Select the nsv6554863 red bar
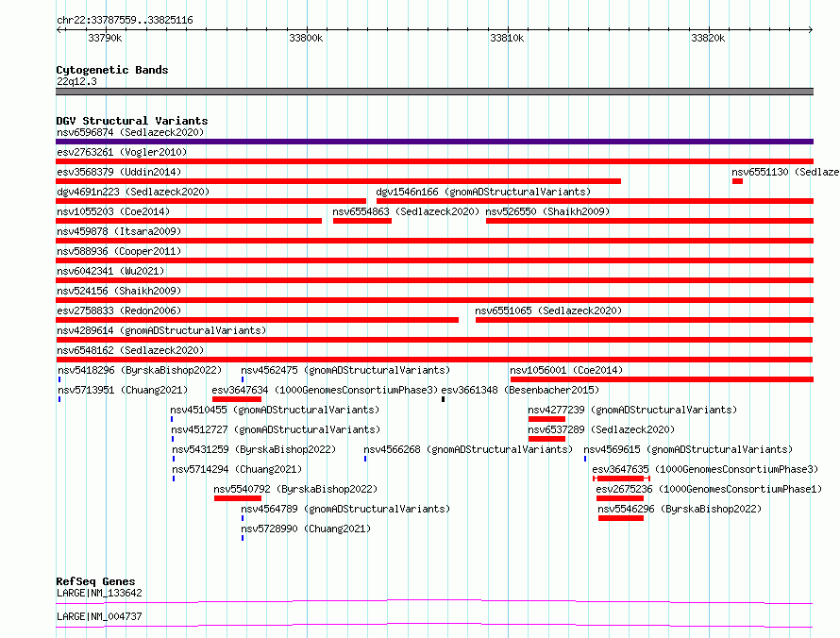 (x=362, y=221)
